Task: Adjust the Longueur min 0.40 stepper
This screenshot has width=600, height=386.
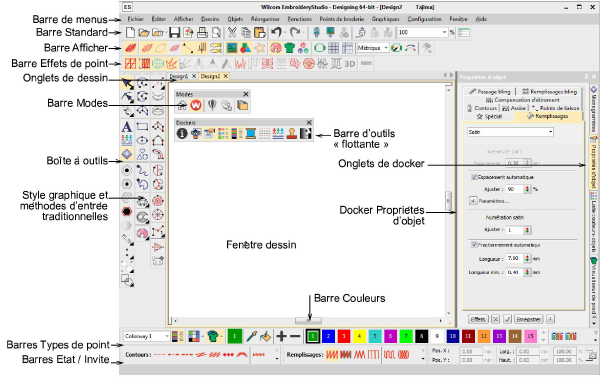Action: (527, 272)
